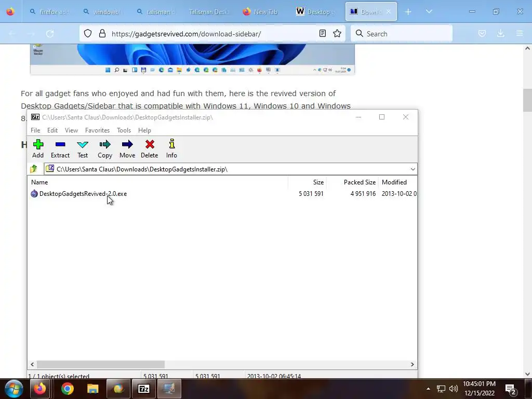Open the Tools menu in 7-Zip
This screenshot has height=399, width=532.
124,130
